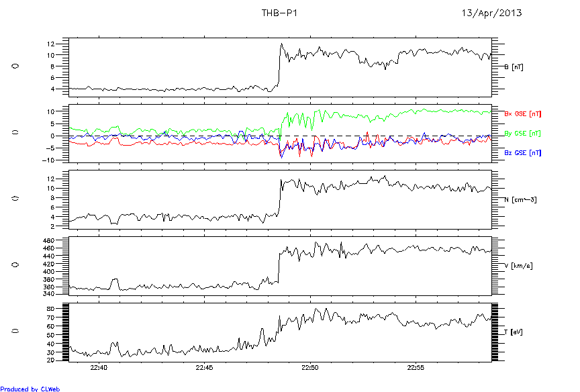
Task: Click the V [km/s] axis label
Action: coord(519,266)
